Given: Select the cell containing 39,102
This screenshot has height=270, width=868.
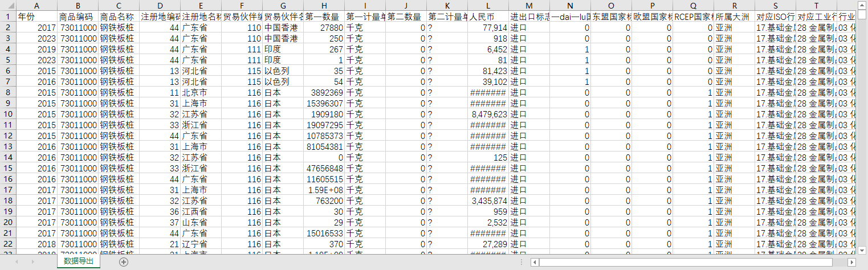Looking at the screenshot, I should click(488, 81).
